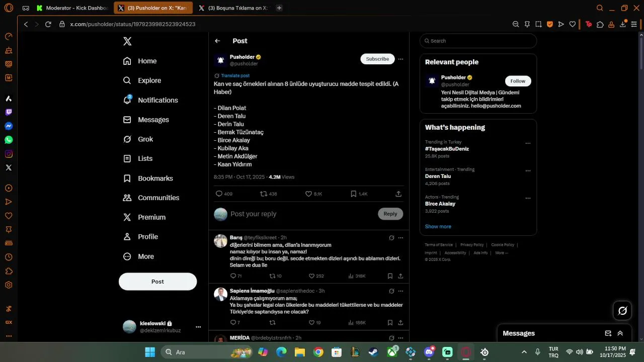The image size is (644, 362).
Task: Open Discord from the taskbar
Action: (429, 352)
